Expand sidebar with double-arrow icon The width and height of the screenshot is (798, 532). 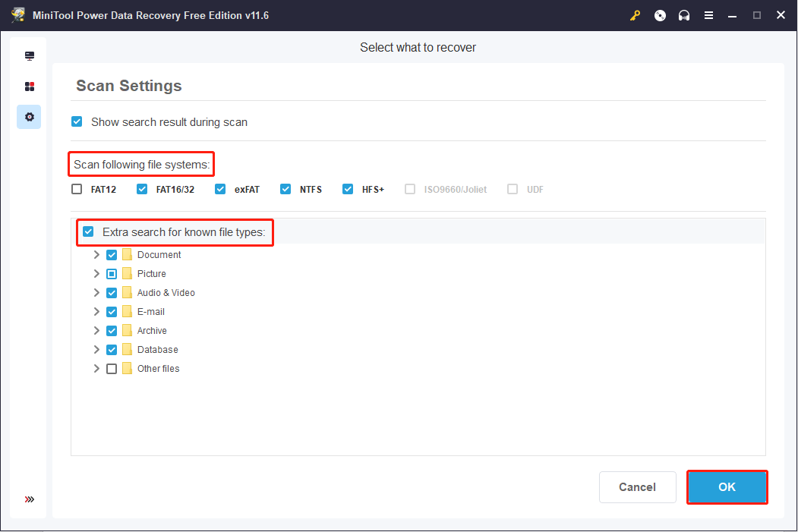pyautogui.click(x=30, y=499)
